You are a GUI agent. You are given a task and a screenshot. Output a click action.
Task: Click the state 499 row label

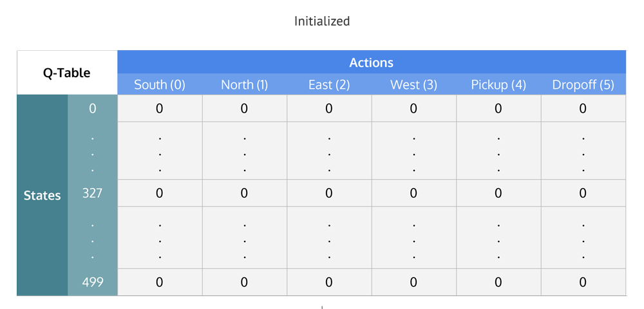pyautogui.click(x=92, y=283)
